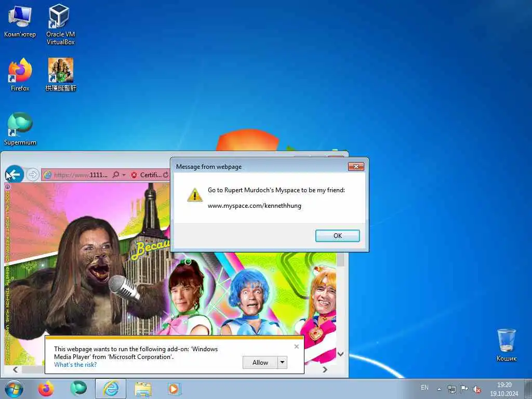The width and height of the screenshot is (532, 399).
Task: Click the Action Center flag icon
Action: point(464,389)
